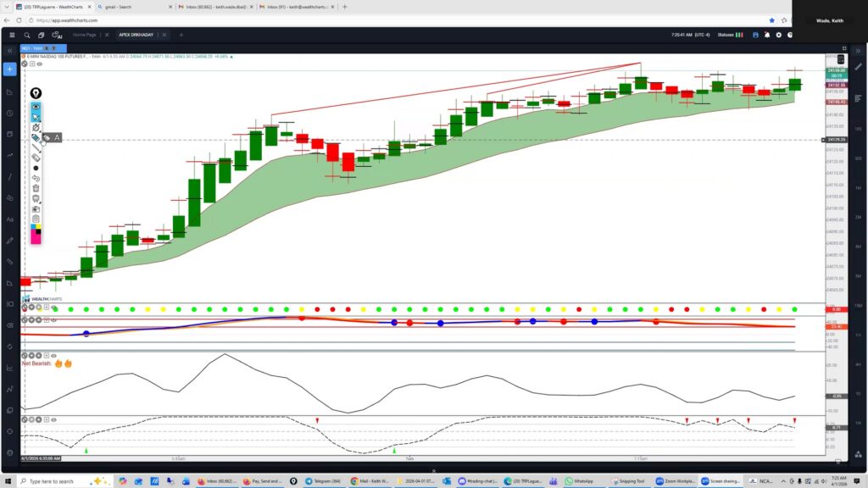Pick the magenta color swatch in drawing toolbar
Viewport: 868px width, 488px height.
36,238
